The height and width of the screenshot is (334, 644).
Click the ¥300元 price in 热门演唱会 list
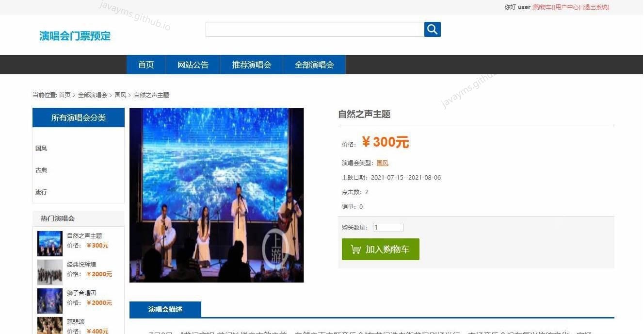point(97,246)
